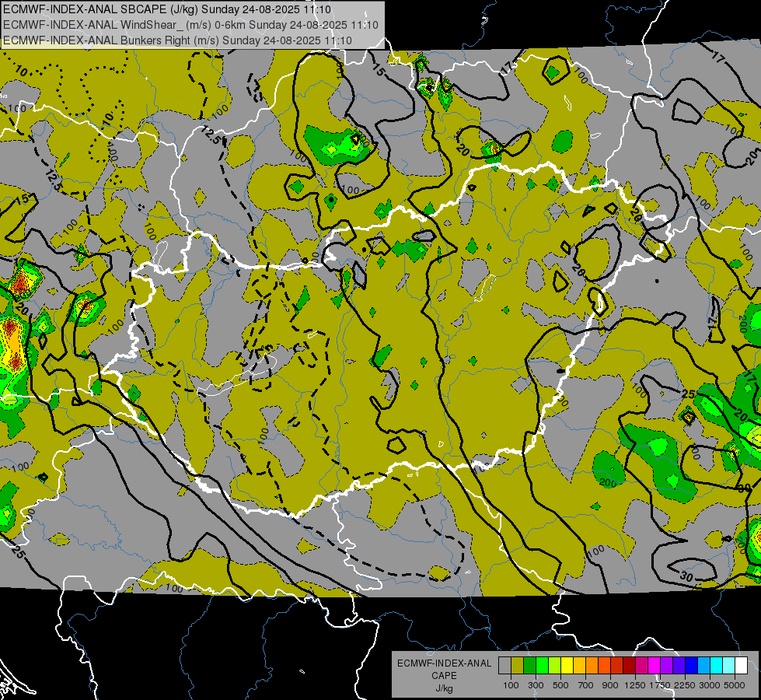Click the pure yellow legend swatch

567,666
